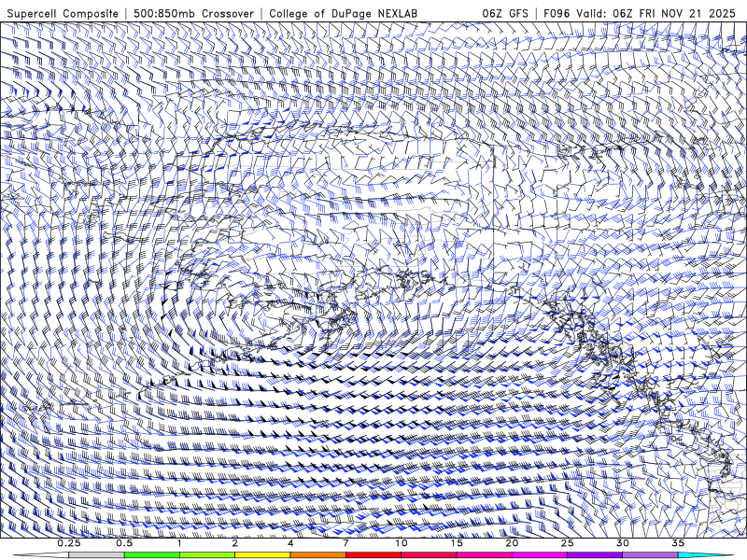Select the yellow color bar segment
Screen dimensions: 747x560
coord(262,555)
